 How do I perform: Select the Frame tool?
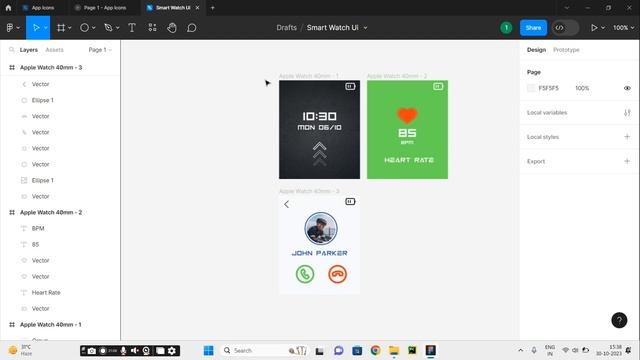[61, 28]
